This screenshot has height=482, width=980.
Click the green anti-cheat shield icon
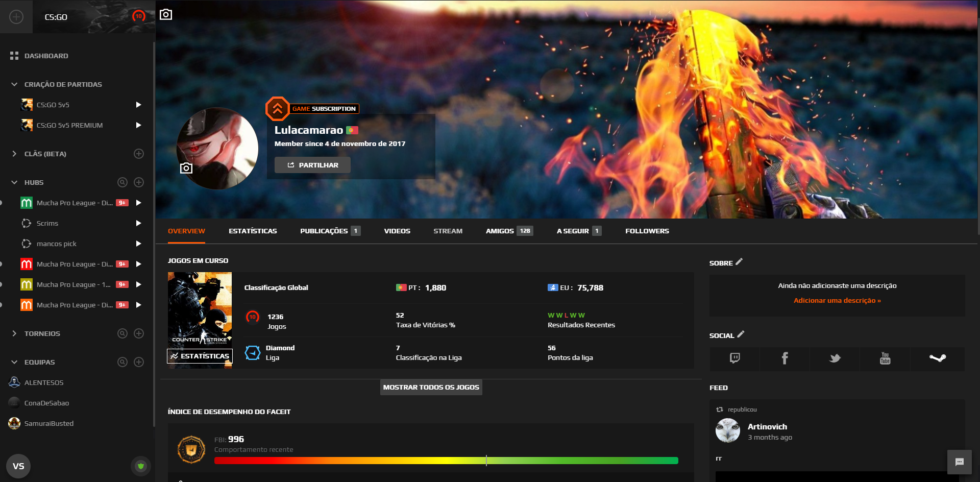coord(141,466)
